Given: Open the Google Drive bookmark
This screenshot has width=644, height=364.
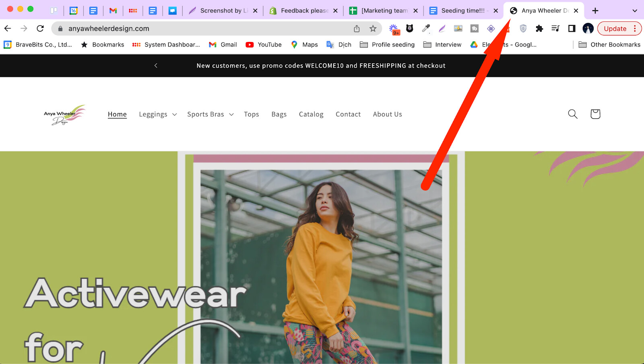Looking at the screenshot, I should pyautogui.click(x=504, y=45).
